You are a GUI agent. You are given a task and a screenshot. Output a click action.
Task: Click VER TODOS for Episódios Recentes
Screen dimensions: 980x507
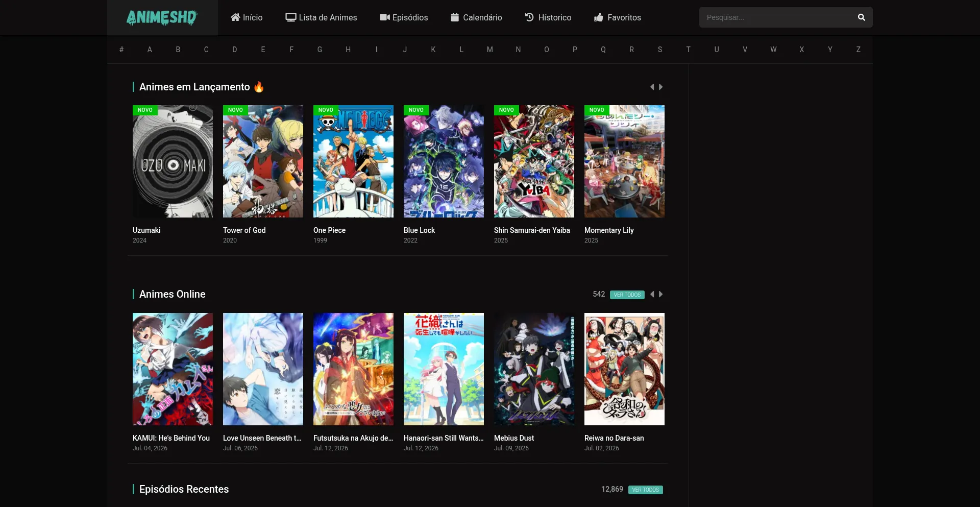[x=645, y=490]
